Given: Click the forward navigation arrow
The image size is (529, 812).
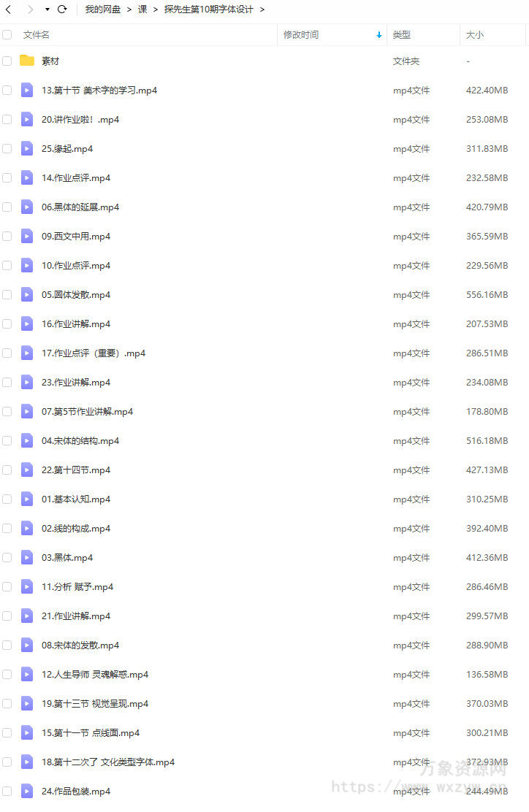Looking at the screenshot, I should (x=30, y=9).
